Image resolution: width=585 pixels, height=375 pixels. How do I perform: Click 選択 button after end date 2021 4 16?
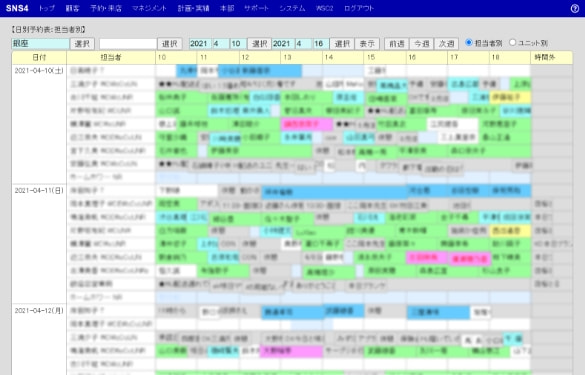(342, 44)
